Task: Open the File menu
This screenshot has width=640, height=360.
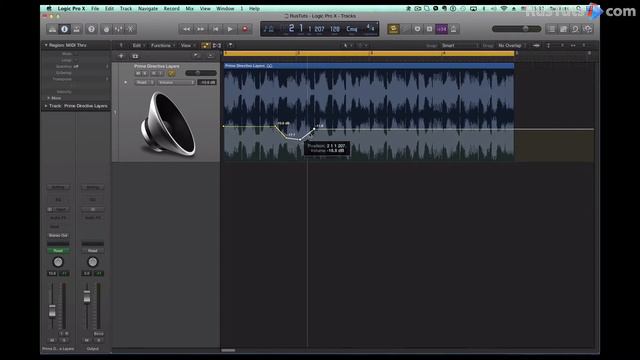Action: pyautogui.click(x=95, y=8)
